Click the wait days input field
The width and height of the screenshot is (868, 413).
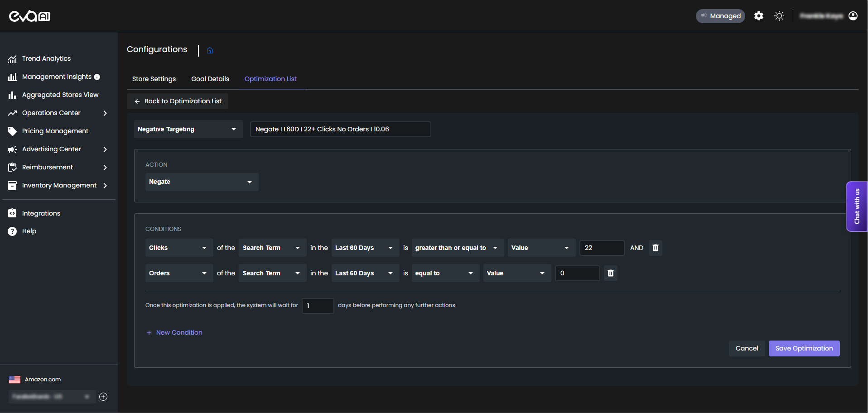point(318,306)
